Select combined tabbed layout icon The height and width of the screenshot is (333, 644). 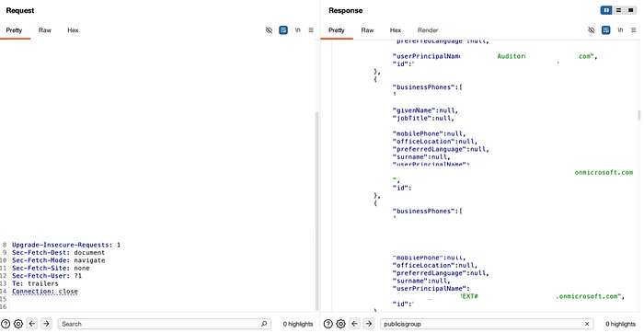click(x=631, y=10)
